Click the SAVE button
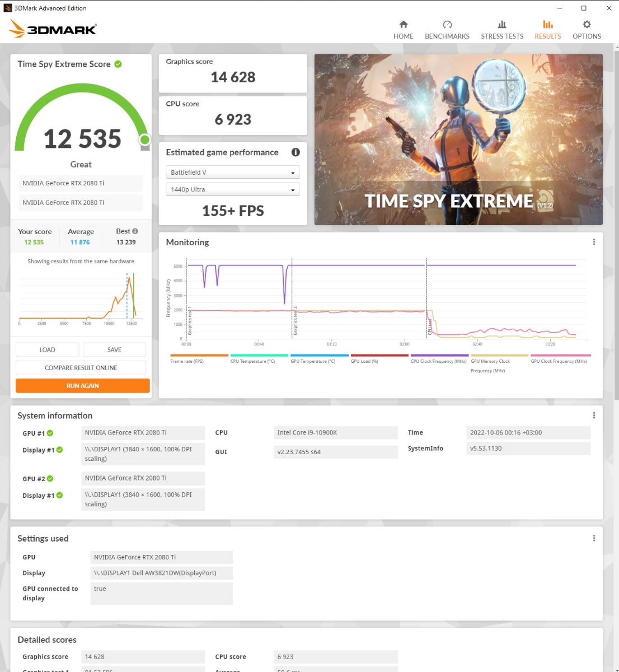The height and width of the screenshot is (672, 619). [x=114, y=349]
